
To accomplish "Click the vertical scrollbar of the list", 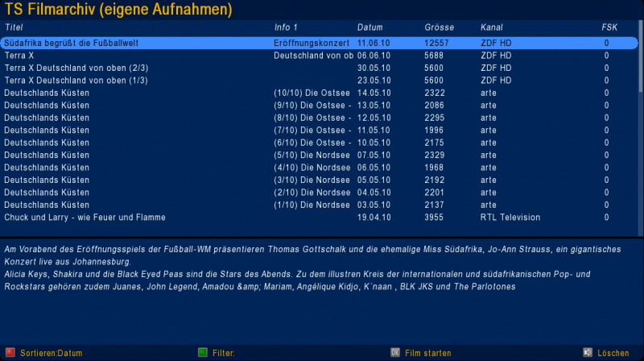I will (x=641, y=127).
